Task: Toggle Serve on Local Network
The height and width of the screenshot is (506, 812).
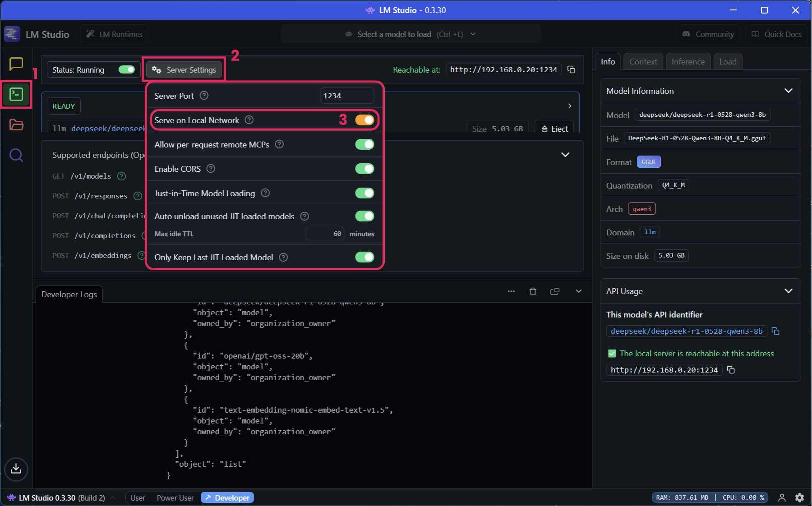Action: tap(364, 120)
